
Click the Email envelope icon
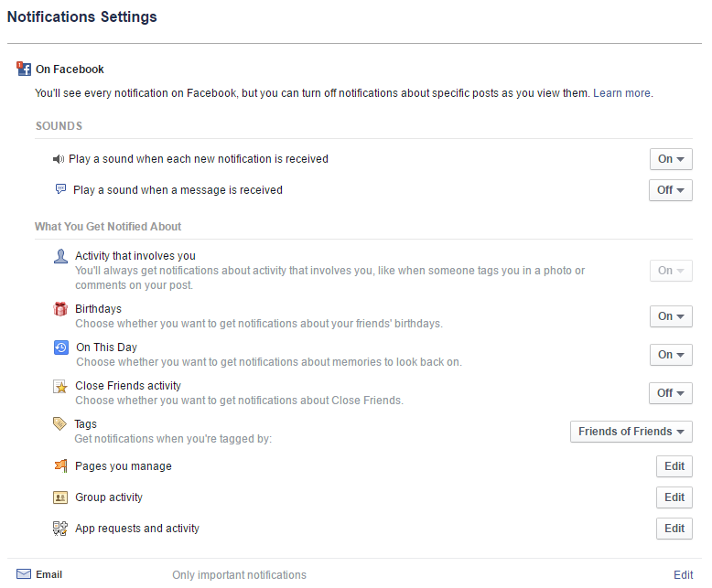click(x=24, y=574)
